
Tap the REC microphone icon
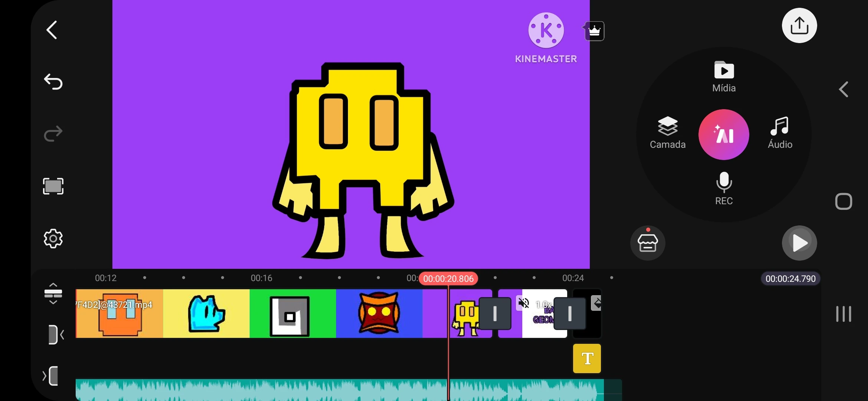tap(724, 188)
